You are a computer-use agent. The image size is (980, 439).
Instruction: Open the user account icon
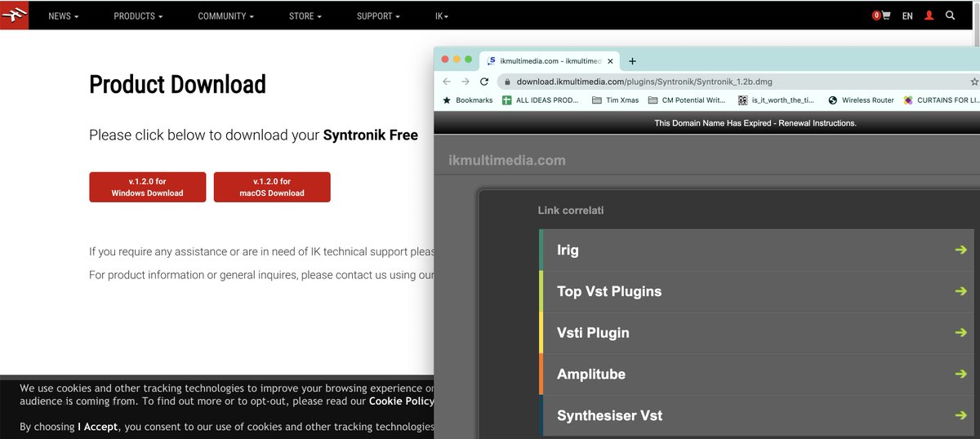tap(929, 16)
